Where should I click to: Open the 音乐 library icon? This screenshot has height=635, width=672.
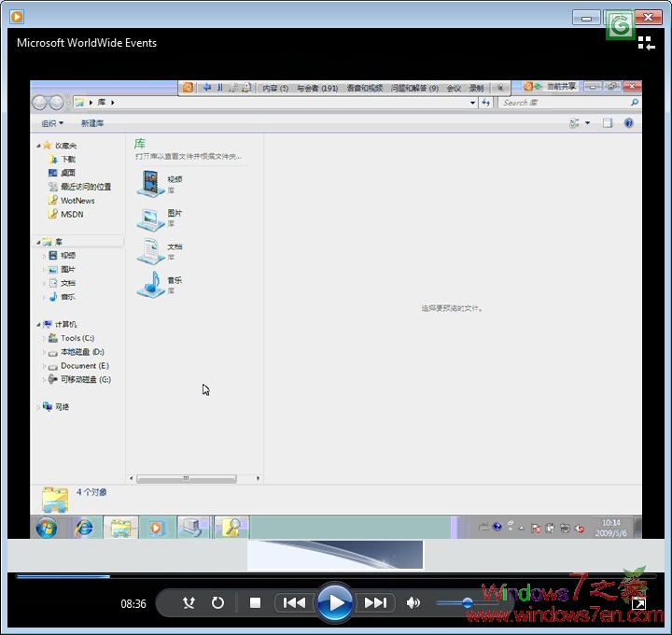click(149, 285)
